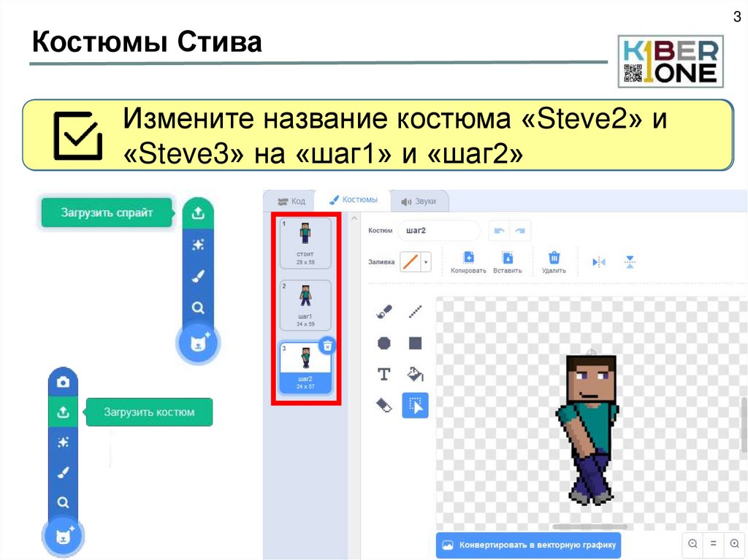Select the Line tool
The width and height of the screenshot is (748, 560).
click(415, 310)
